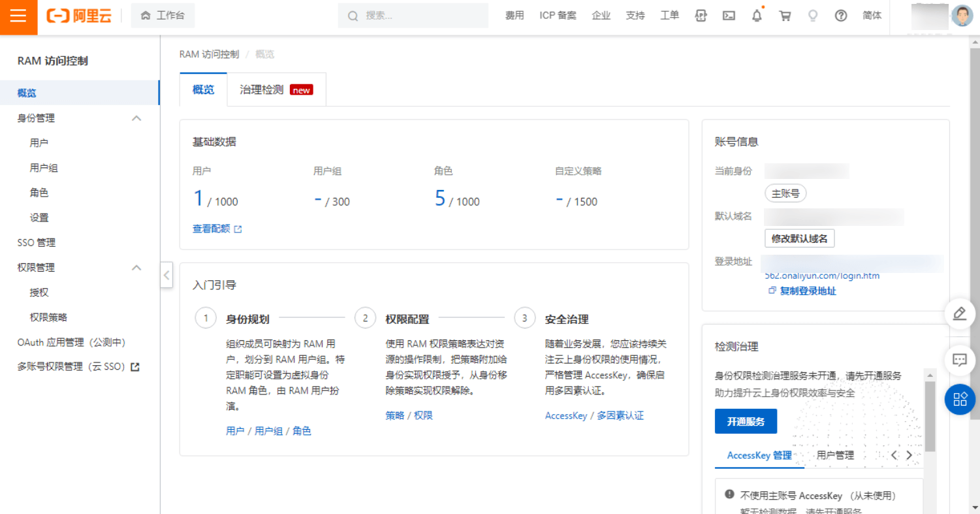Open 权限策略 in the sidebar

[x=48, y=317]
